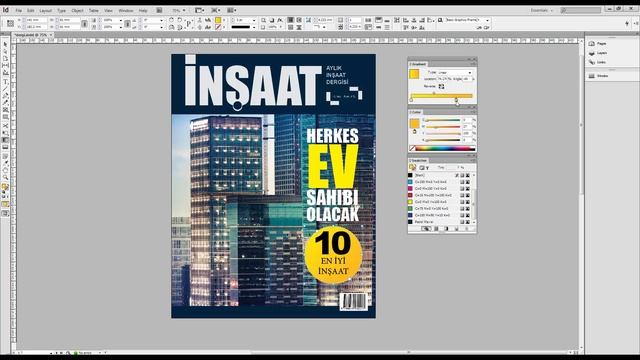Select the Rectangle tool
Viewport: 640px width, 360px height.
(x=5, y=117)
